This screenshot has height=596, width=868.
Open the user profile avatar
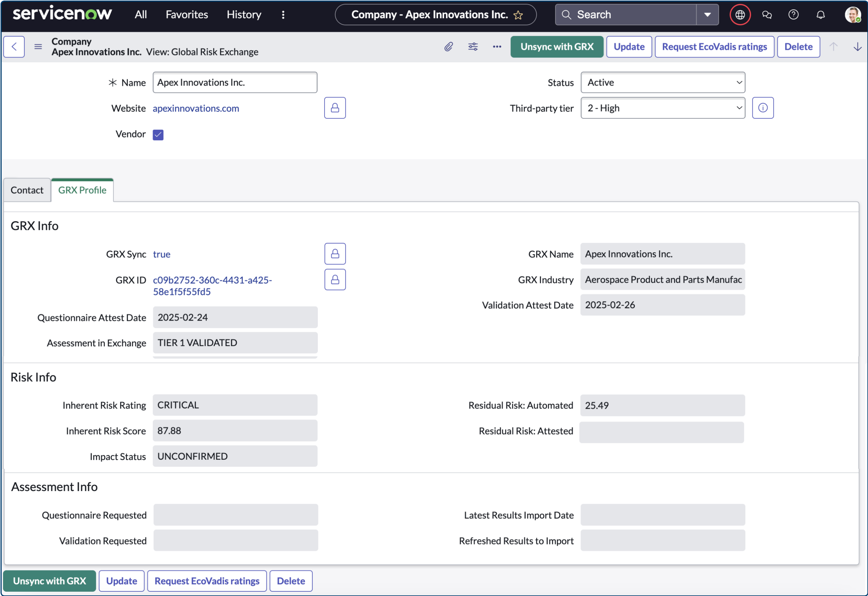(853, 14)
